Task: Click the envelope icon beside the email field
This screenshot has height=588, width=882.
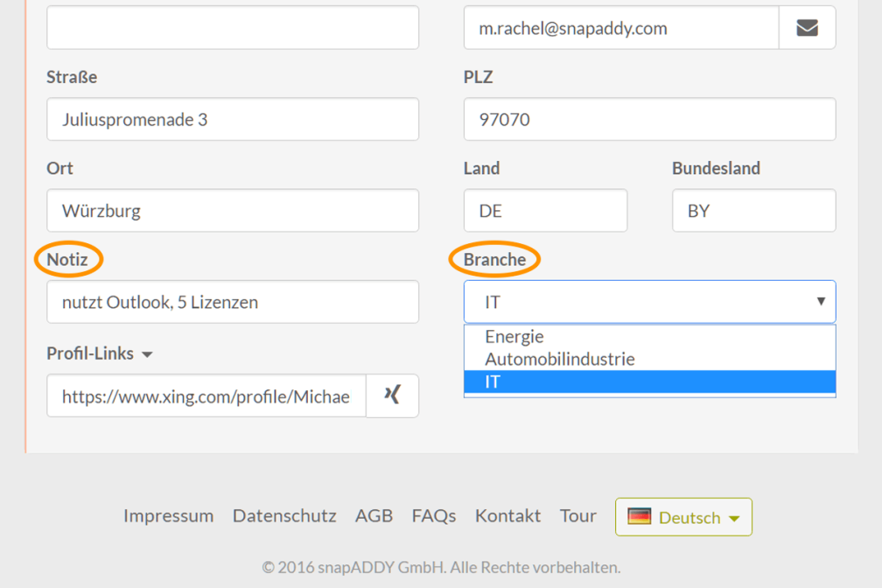Action: tap(806, 27)
